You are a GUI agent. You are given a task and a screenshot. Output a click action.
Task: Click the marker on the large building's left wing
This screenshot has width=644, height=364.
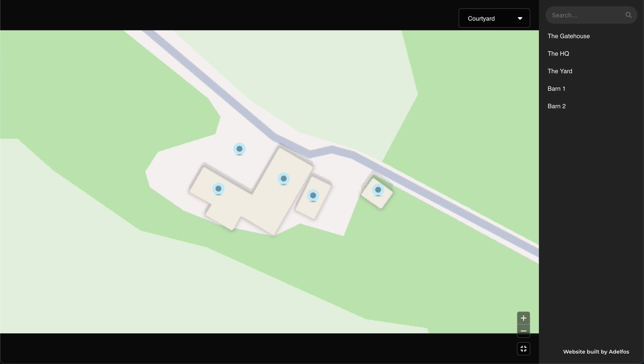(x=218, y=189)
